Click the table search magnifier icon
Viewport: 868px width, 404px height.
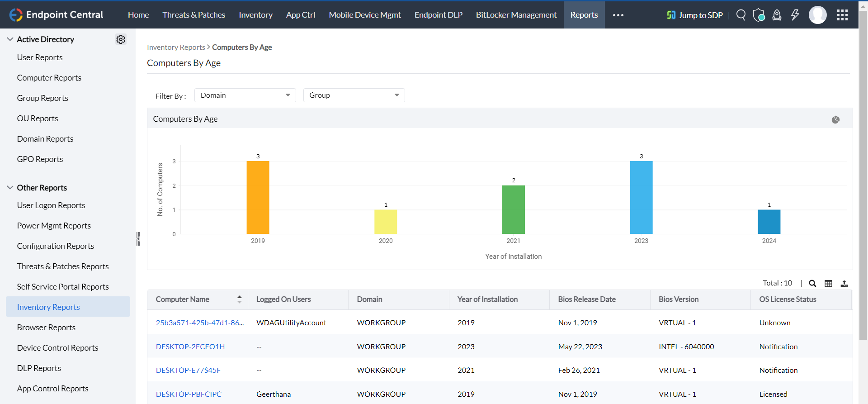812,284
